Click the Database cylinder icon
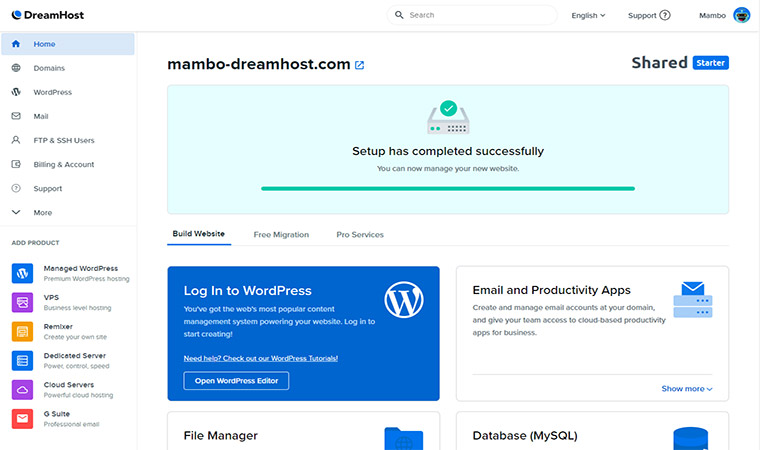The width and height of the screenshot is (760, 450). [691, 438]
